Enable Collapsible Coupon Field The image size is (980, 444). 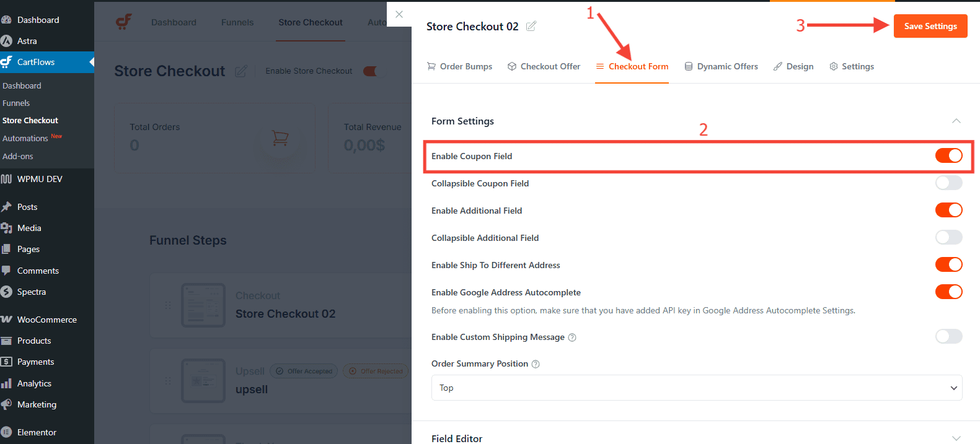click(949, 183)
